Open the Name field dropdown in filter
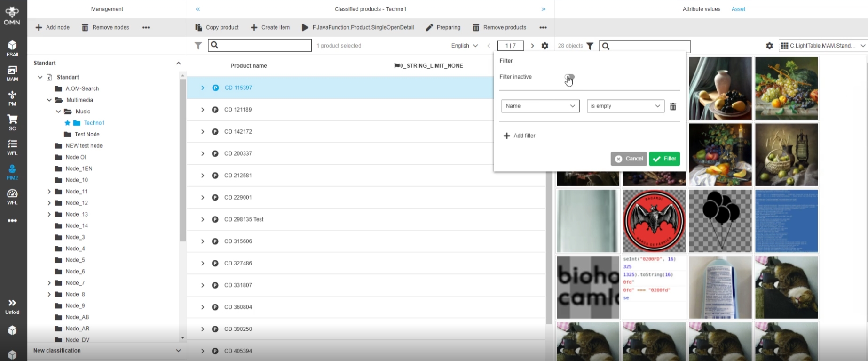This screenshot has width=868, height=361. (540, 106)
